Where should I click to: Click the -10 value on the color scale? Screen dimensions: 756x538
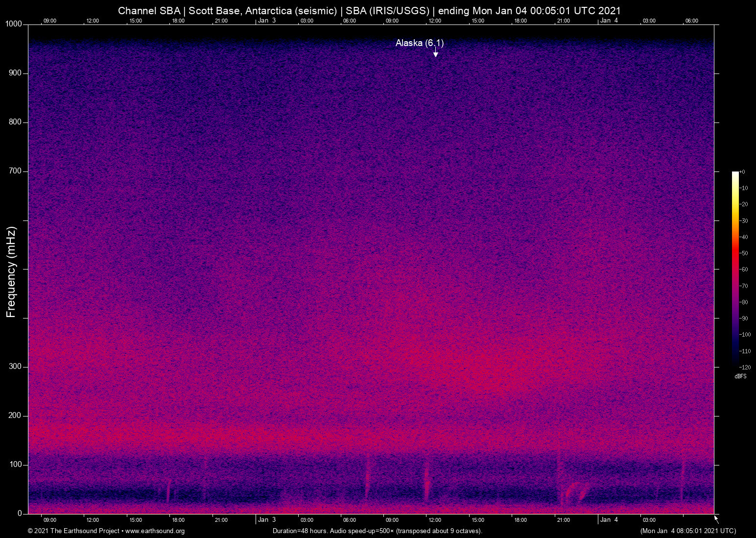tap(744, 188)
